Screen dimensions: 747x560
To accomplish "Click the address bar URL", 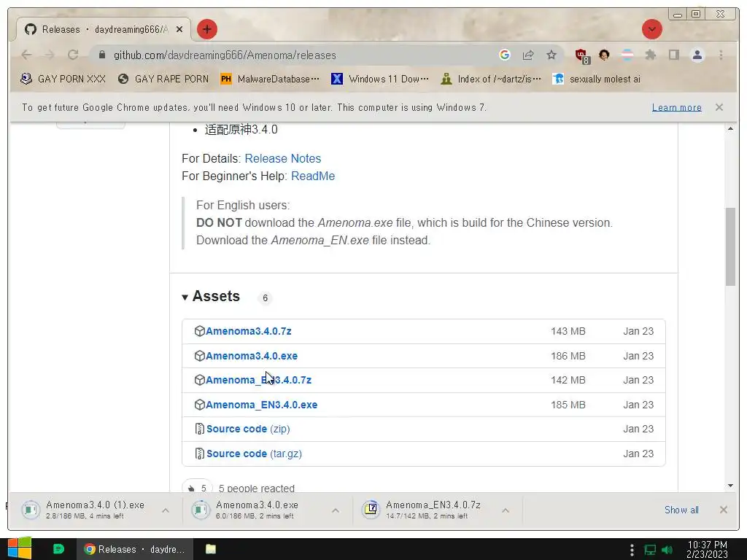I will 225,55.
